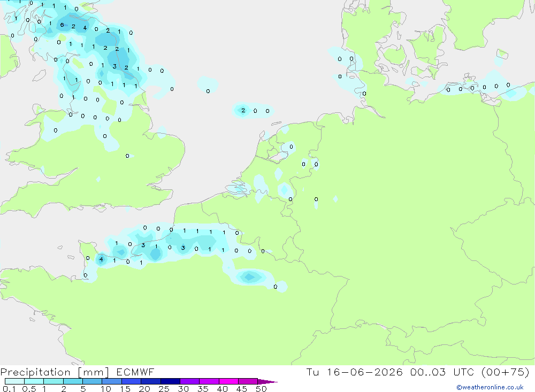Select the 0.5–1 mm legend swatch
Viewport: 535px width, 392px height.
tap(34, 381)
